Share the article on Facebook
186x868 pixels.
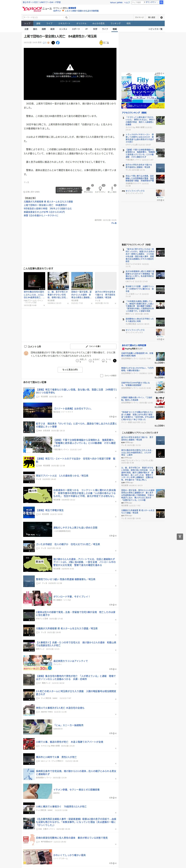pyautogui.click(x=58, y=43)
